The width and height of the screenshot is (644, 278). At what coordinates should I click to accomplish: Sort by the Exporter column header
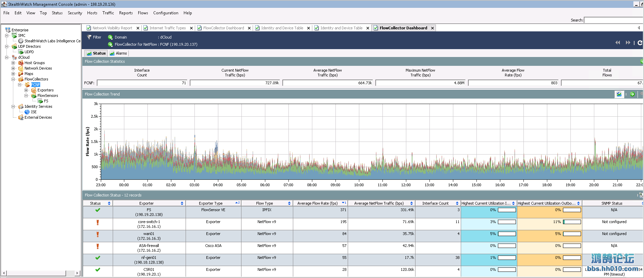click(x=149, y=203)
